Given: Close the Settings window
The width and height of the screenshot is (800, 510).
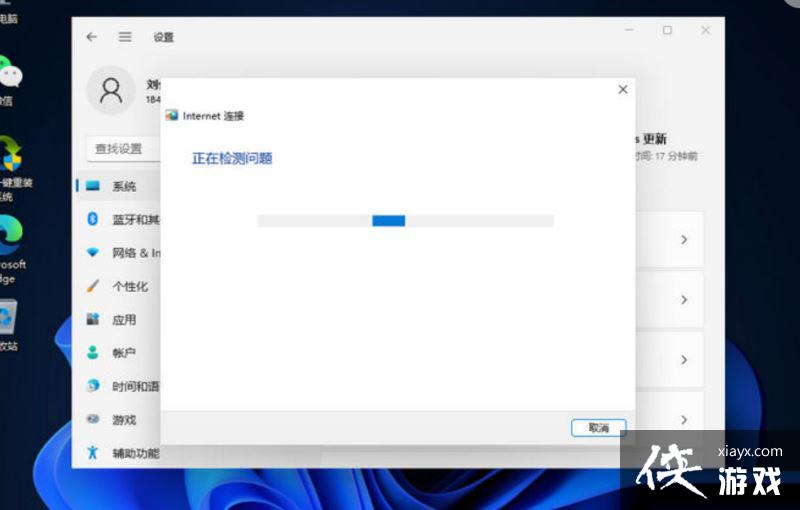Looking at the screenshot, I should click(706, 31).
